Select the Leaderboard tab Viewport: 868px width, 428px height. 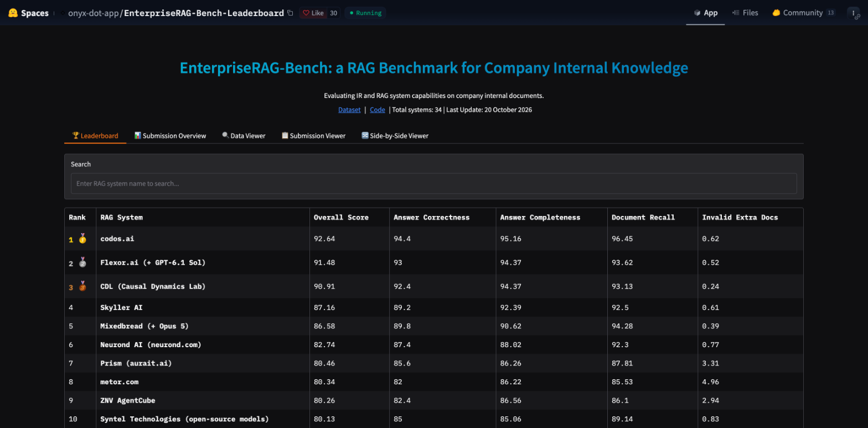click(95, 136)
